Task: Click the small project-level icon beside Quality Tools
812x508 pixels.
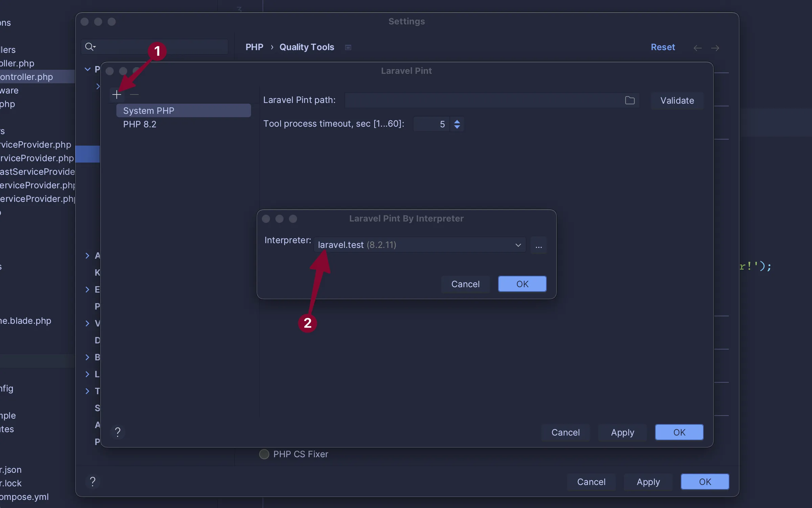Action: click(348, 47)
